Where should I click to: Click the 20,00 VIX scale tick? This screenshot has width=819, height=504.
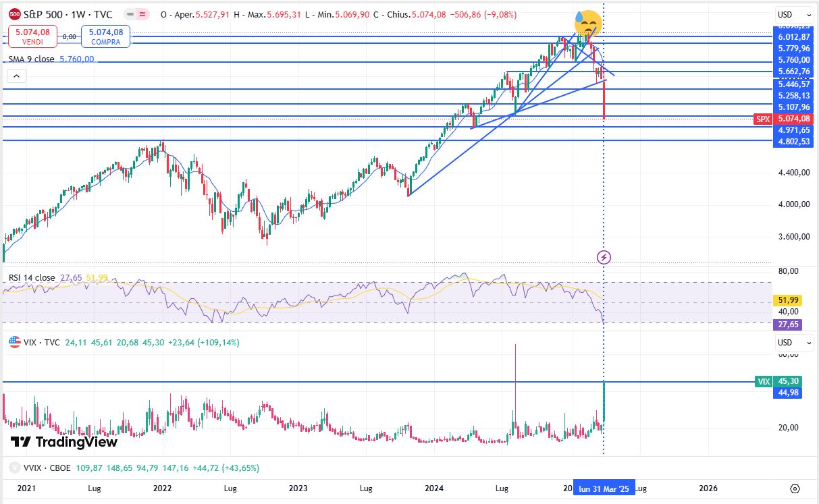(x=789, y=427)
